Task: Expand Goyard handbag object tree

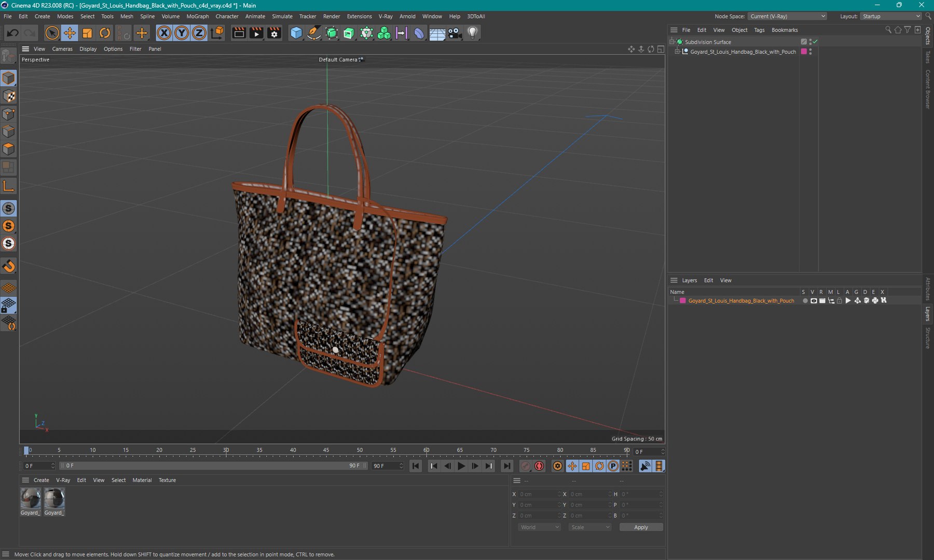Action: [x=677, y=52]
